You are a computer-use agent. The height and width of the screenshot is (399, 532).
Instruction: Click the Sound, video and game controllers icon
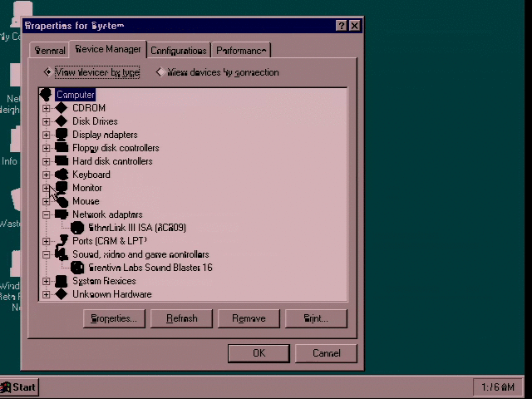click(x=62, y=254)
